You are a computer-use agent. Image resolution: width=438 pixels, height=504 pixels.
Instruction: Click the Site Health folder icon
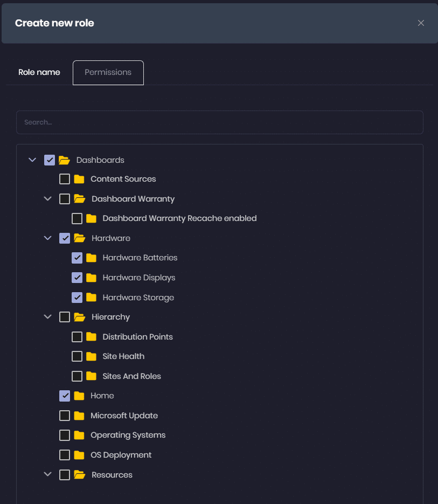pyautogui.click(x=91, y=356)
